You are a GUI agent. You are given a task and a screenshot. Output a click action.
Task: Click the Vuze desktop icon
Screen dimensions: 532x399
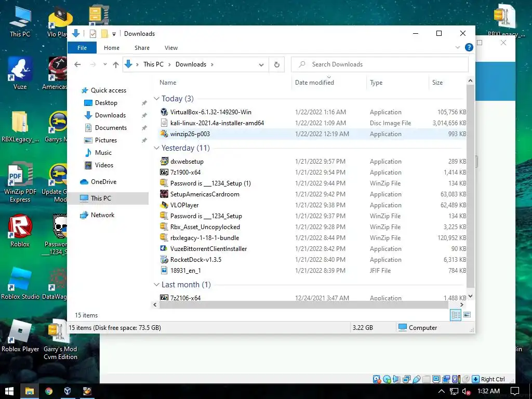[20, 74]
